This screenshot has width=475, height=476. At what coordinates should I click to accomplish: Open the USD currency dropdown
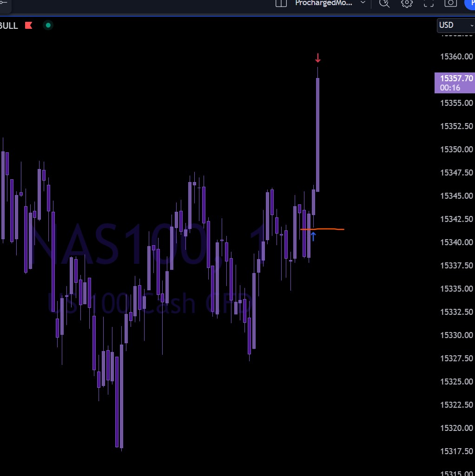coord(456,25)
